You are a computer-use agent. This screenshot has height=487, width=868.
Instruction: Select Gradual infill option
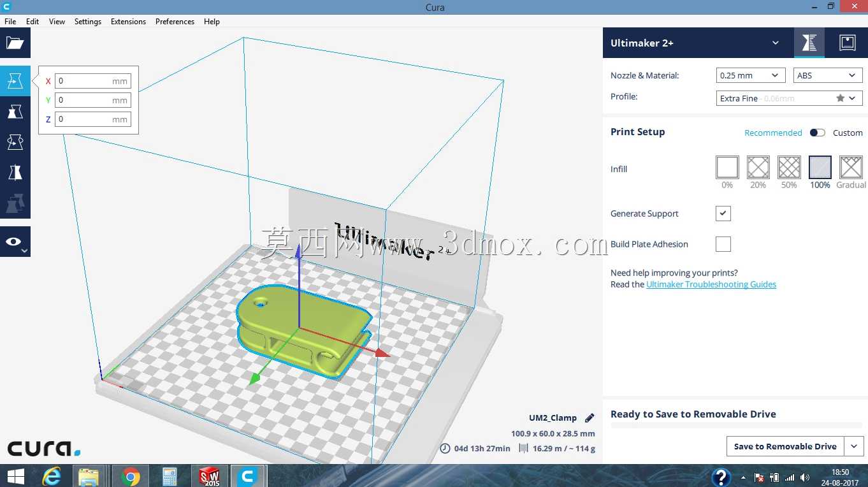[x=851, y=168]
